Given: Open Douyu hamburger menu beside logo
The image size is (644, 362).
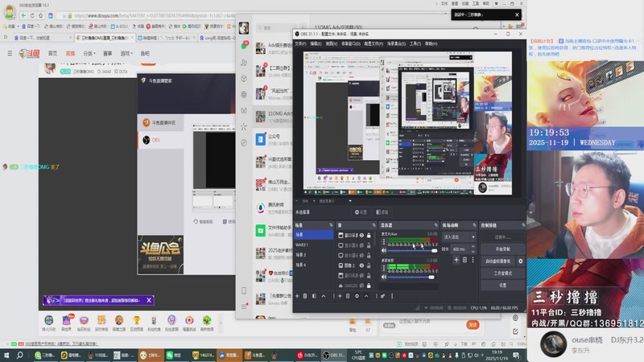Looking at the screenshot, I should pyautogui.click(x=10, y=53).
